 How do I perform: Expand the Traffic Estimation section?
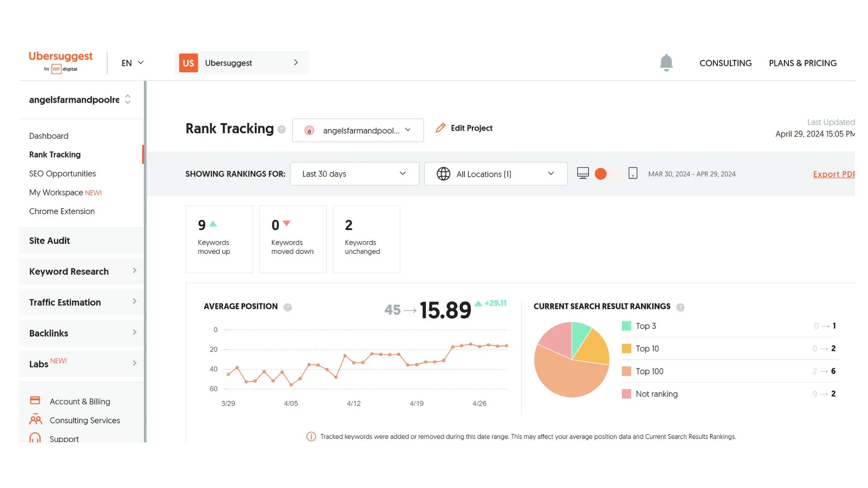[81, 302]
